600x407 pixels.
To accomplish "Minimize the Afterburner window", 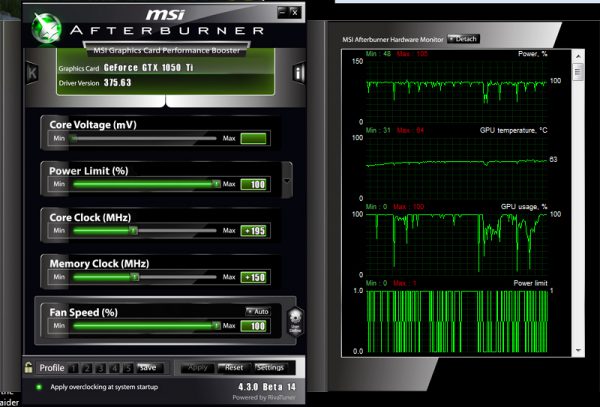I will [282, 12].
